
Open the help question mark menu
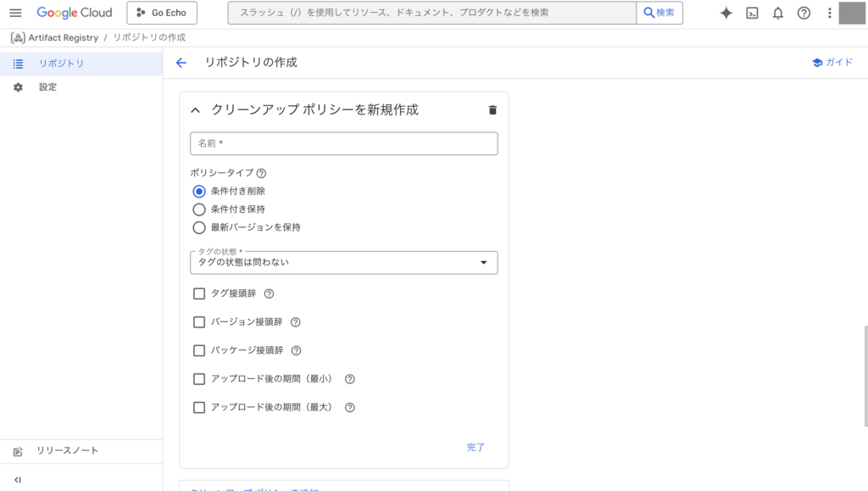coord(804,13)
